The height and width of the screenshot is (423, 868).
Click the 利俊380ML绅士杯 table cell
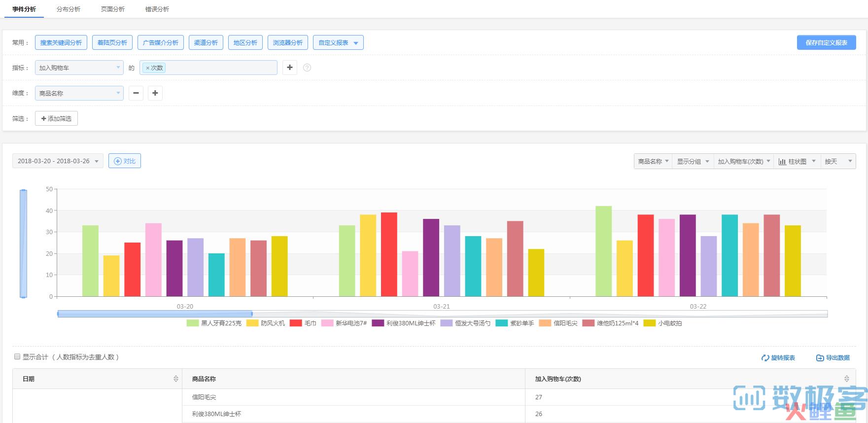point(353,414)
